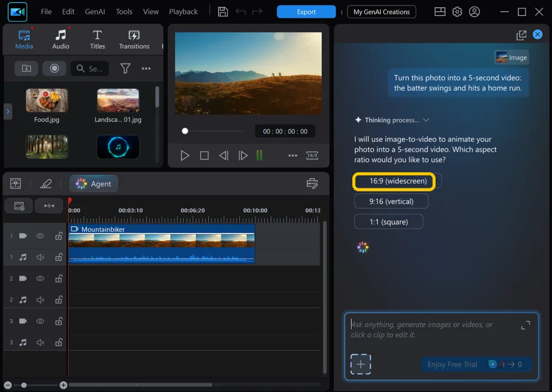Zoom out the timeline with minus button
This screenshot has width=552, height=392.
point(8,385)
